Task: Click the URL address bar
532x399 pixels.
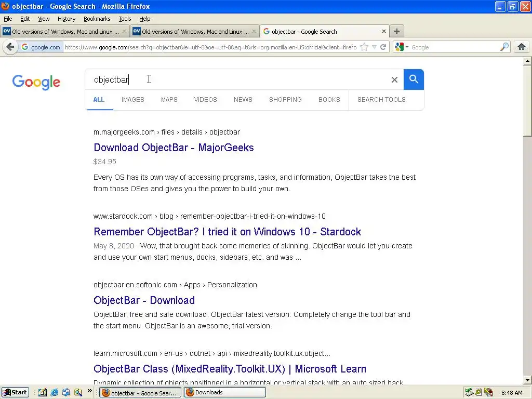Action: (210, 47)
